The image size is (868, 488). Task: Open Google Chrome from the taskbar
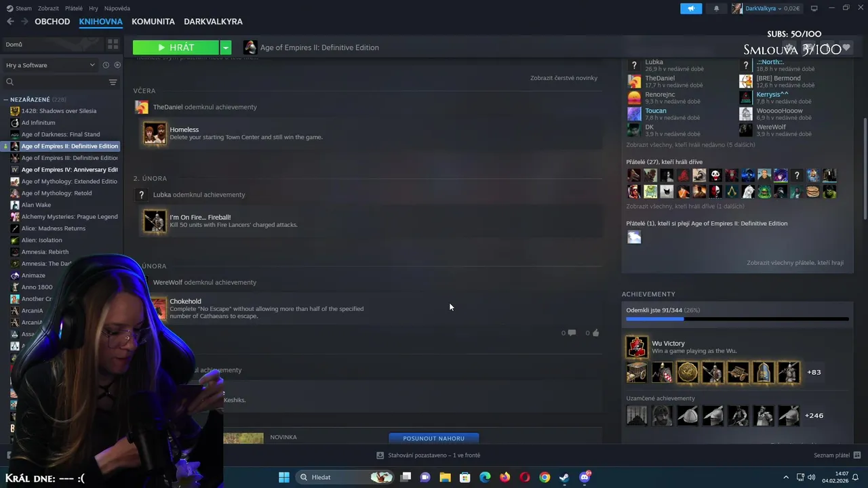tap(545, 477)
